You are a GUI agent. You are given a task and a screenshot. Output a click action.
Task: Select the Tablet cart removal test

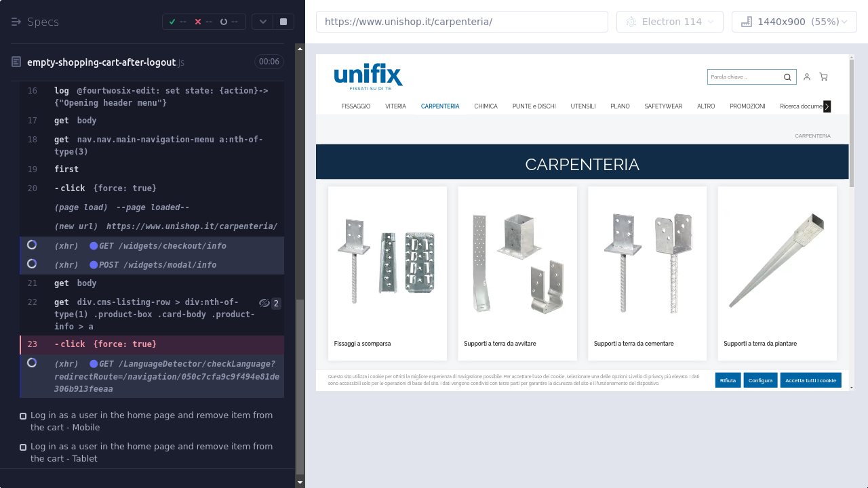pos(151,452)
